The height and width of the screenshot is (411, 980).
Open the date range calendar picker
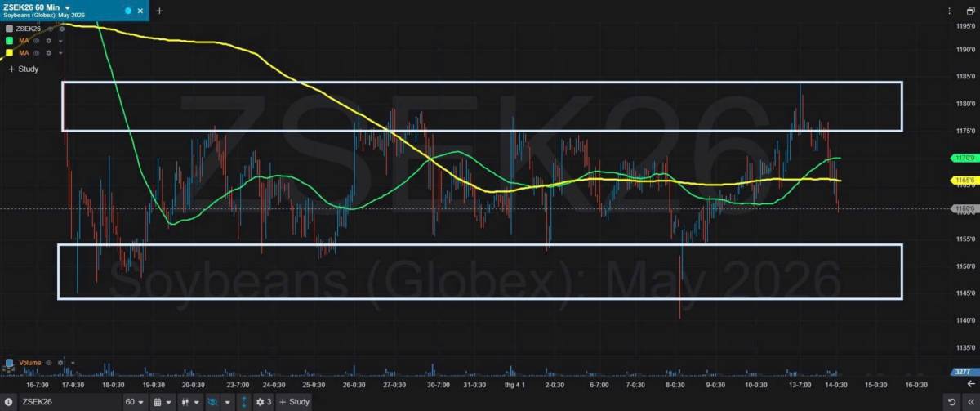pos(163,402)
